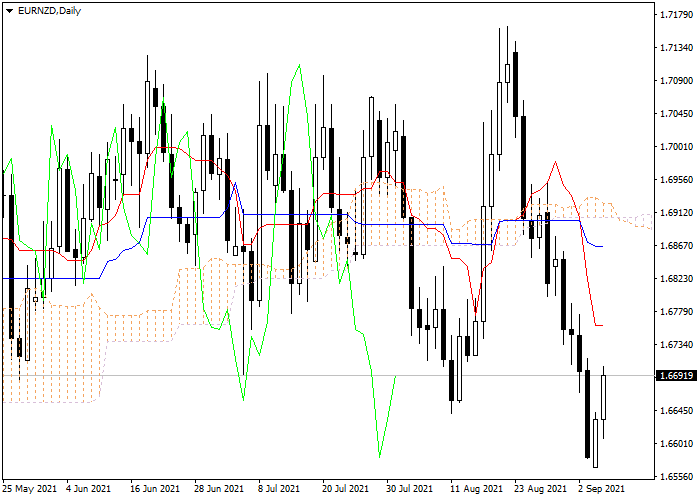
Task: Click the EURNZD,Daily chart title
Action: [49, 11]
